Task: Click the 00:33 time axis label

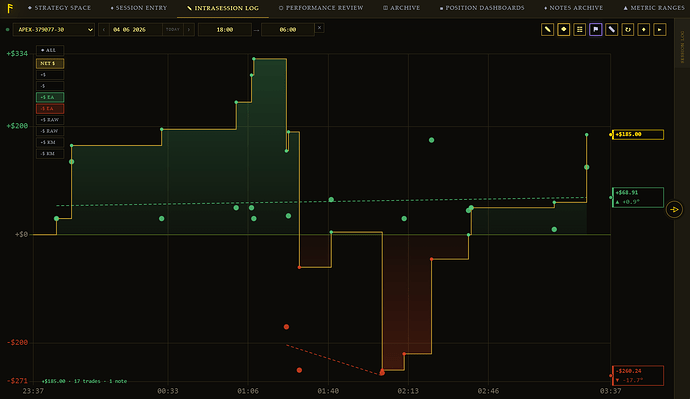Action: point(168,391)
